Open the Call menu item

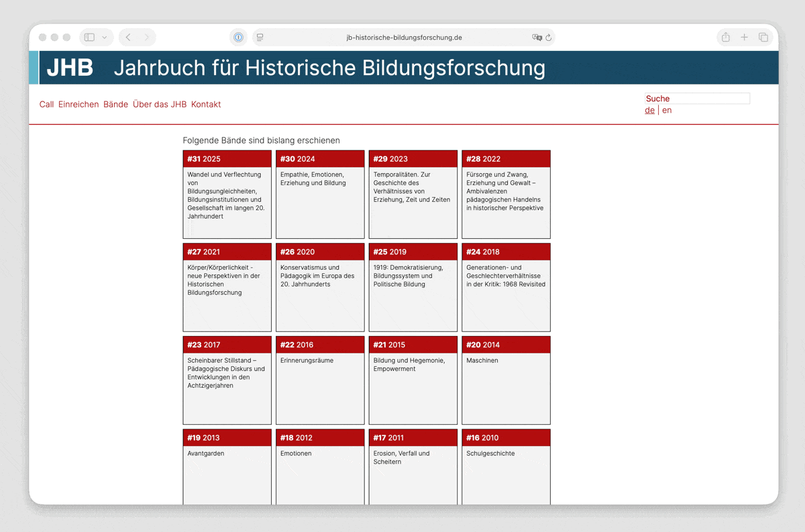click(46, 105)
